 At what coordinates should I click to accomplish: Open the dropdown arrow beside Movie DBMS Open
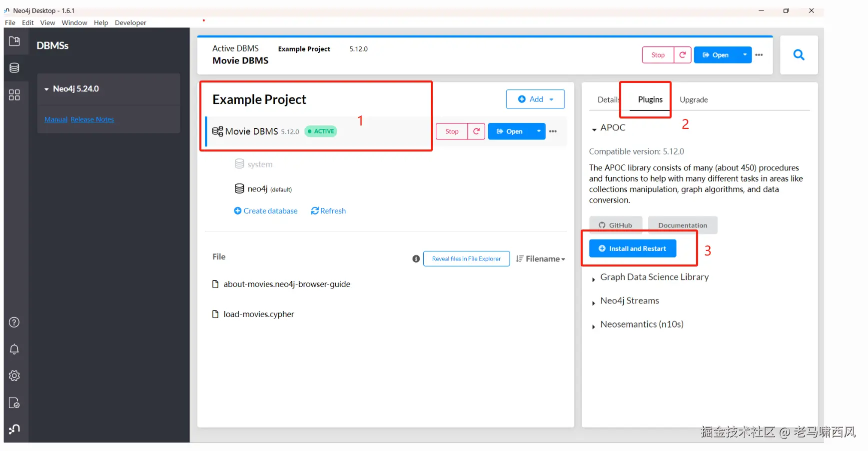pyautogui.click(x=539, y=131)
